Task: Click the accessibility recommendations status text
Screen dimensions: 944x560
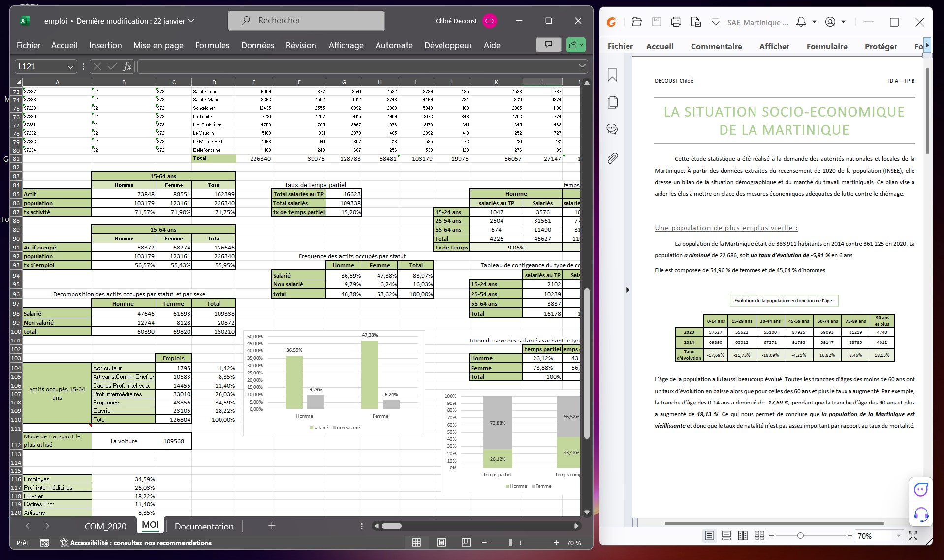Action: coord(141,543)
